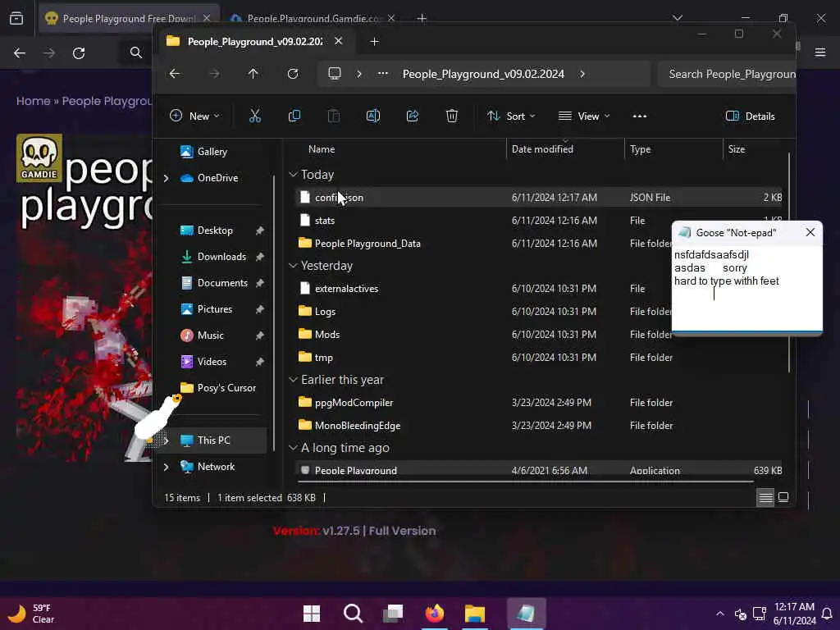
Task: Select Gallery in navigation pane
Action: tap(212, 152)
